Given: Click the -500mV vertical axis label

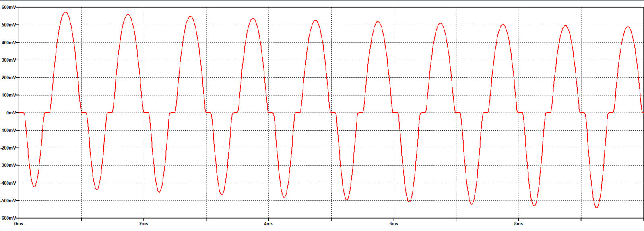Looking at the screenshot, I should [x=8, y=200].
